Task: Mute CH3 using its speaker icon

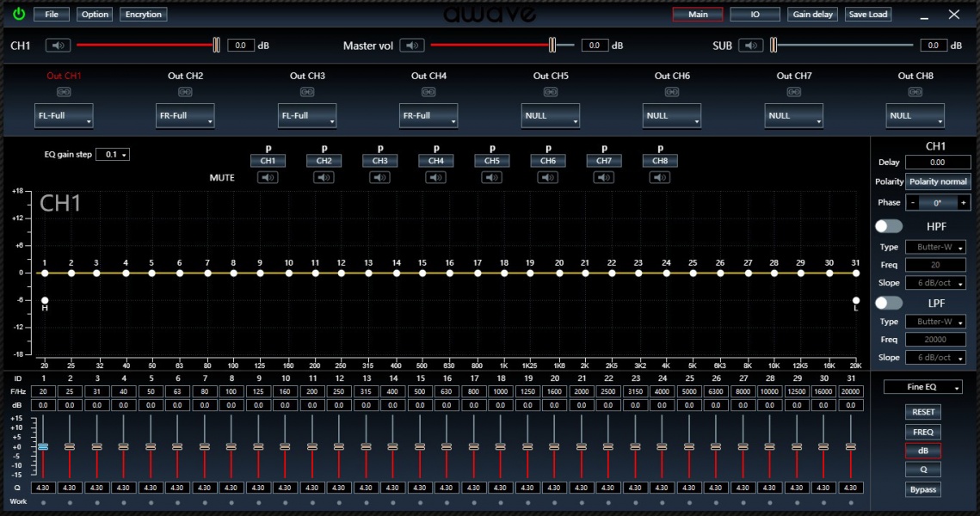Action: coord(379,177)
